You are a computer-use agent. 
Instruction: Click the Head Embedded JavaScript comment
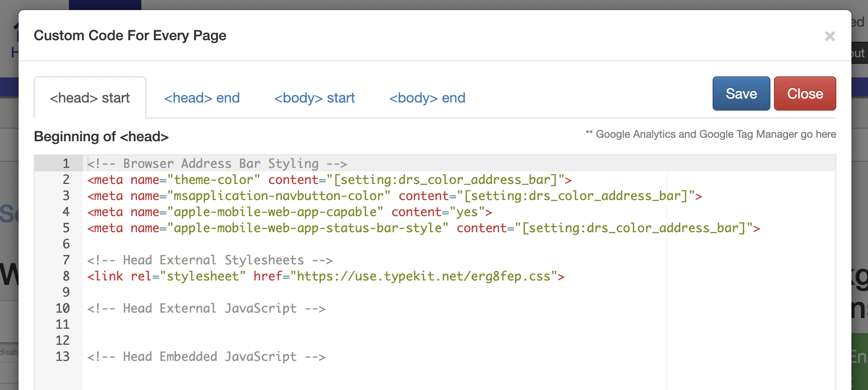[206, 357]
